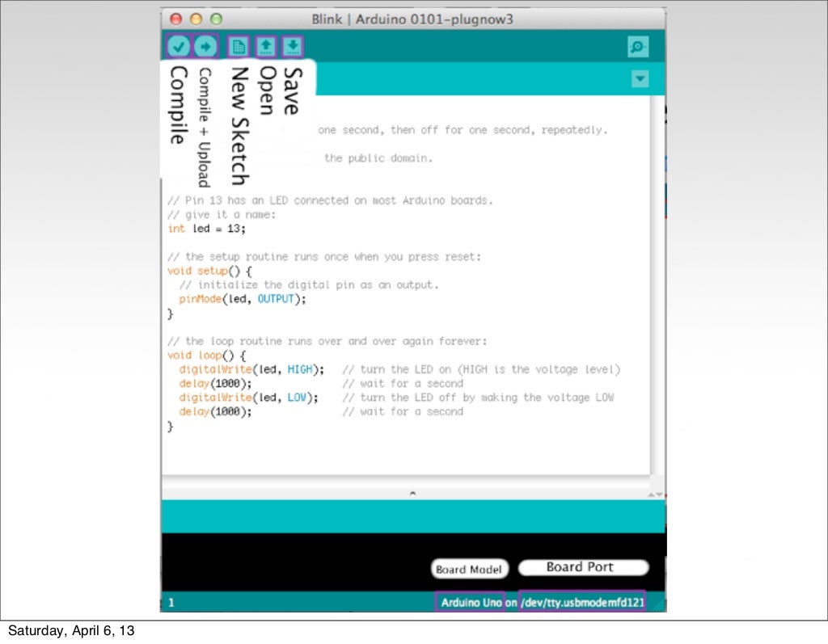Minimize the Arduino window with yellow button

click(196, 19)
